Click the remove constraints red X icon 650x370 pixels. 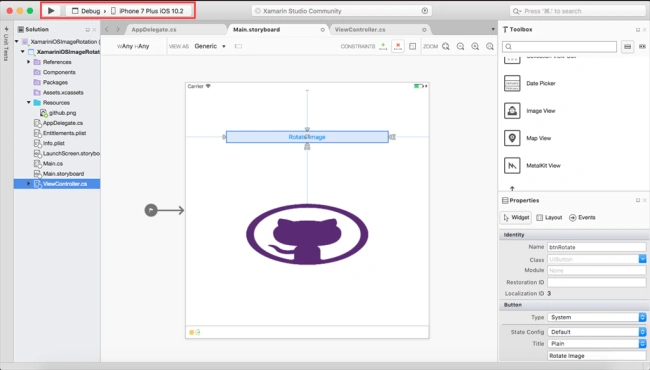[398, 46]
